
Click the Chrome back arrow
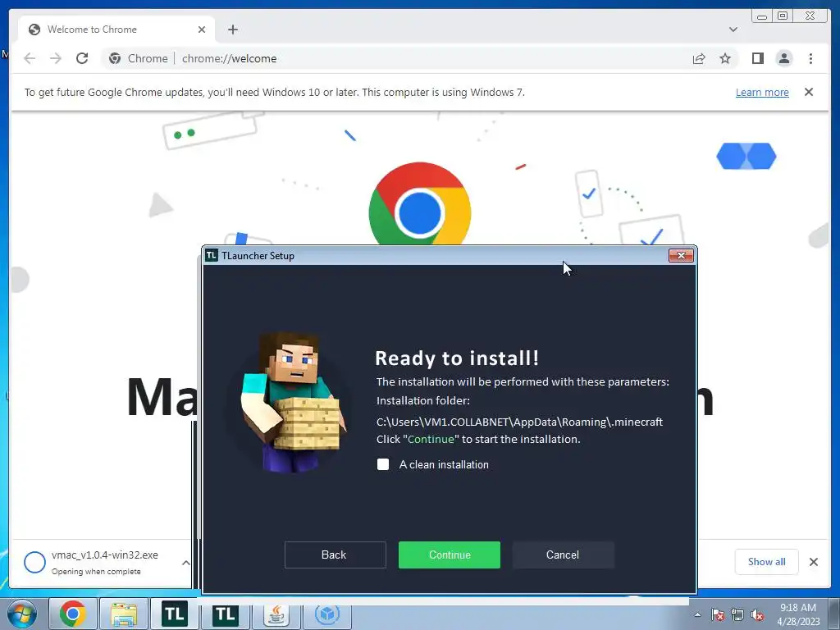click(x=30, y=58)
